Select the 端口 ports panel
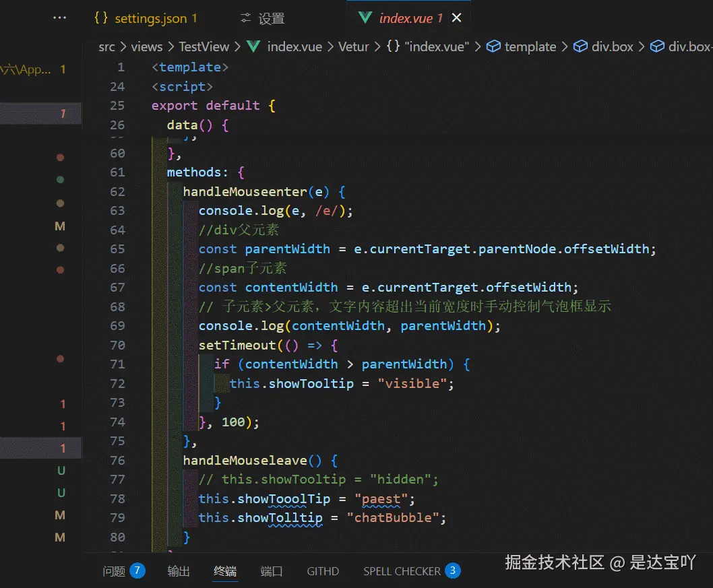The image size is (713, 588). 271,570
